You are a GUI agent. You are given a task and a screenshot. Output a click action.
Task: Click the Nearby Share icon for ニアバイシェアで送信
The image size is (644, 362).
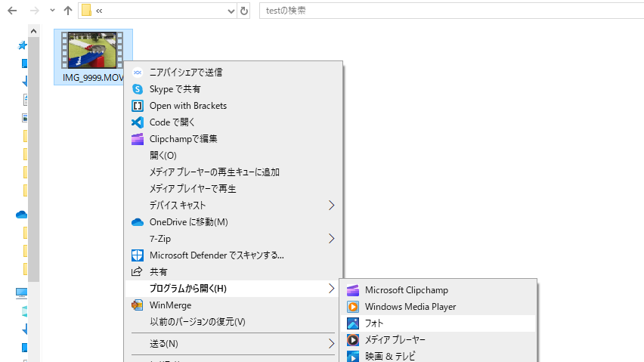(137, 73)
